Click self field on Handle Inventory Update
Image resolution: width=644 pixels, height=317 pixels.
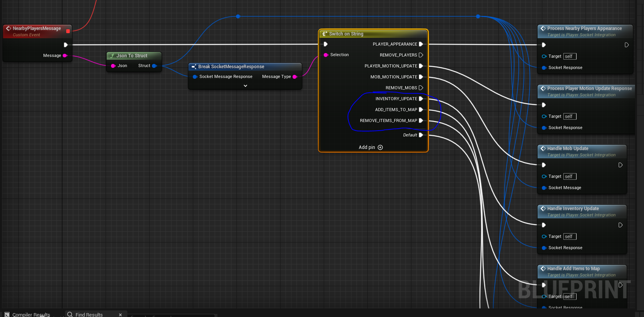pos(570,237)
